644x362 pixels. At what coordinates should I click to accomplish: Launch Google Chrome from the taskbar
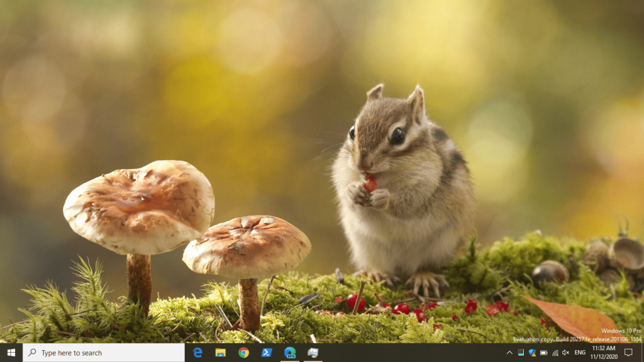(243, 353)
